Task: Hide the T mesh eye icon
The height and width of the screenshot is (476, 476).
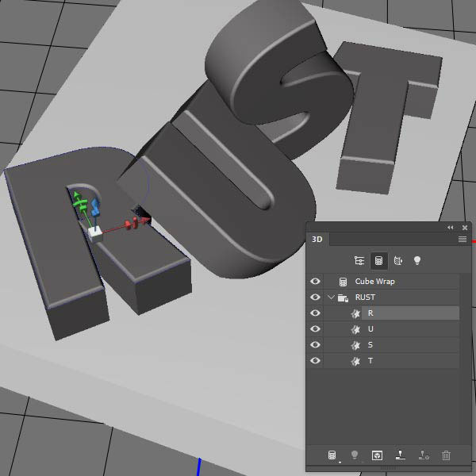Action: (315, 360)
